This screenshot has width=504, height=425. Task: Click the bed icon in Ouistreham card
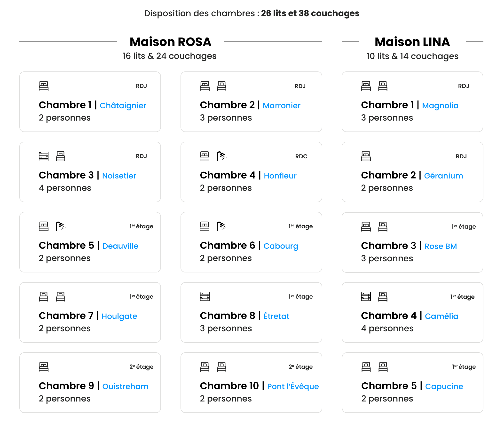[x=44, y=367]
